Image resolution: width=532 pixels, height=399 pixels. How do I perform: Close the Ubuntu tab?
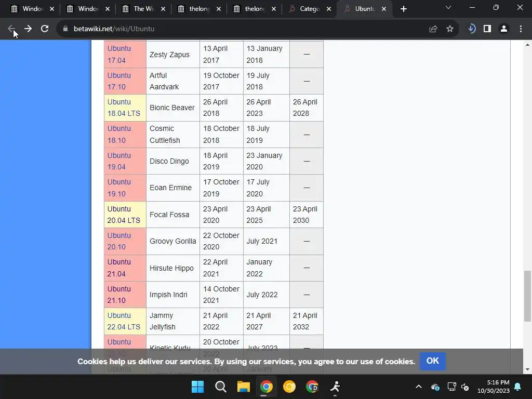[384, 9]
